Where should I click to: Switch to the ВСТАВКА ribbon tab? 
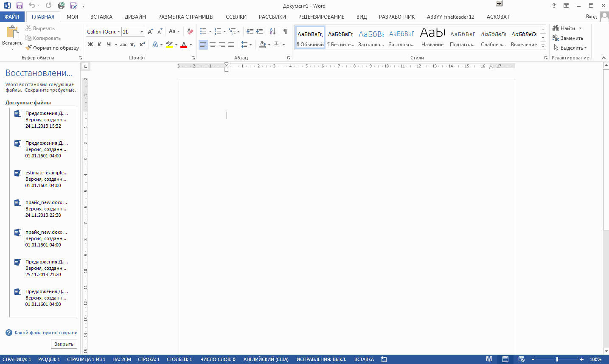101,17
